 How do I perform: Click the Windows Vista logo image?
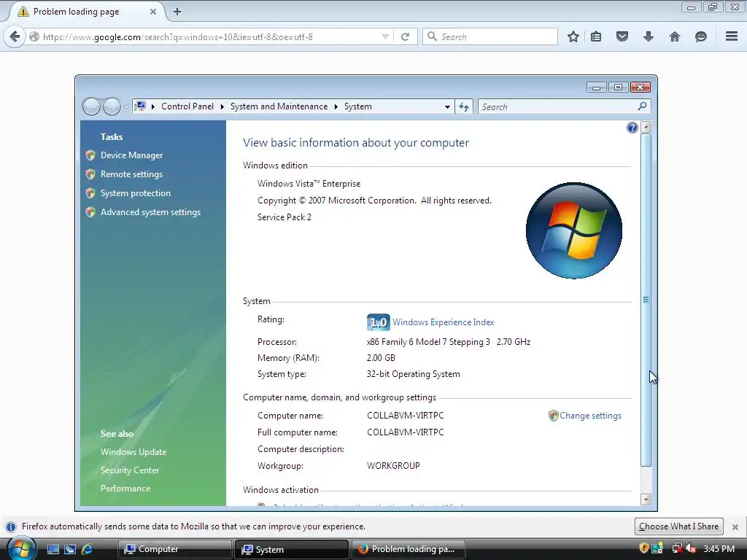[x=574, y=230]
